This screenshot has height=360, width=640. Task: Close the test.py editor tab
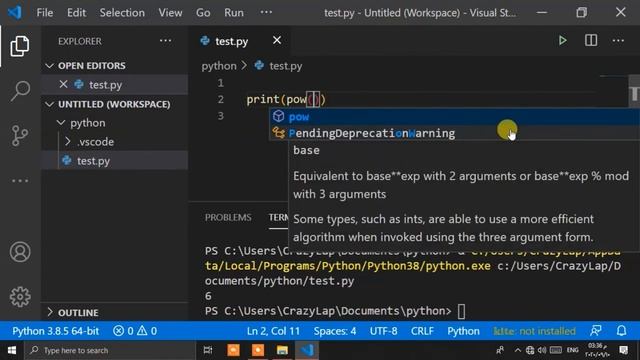pyautogui.click(x=277, y=40)
